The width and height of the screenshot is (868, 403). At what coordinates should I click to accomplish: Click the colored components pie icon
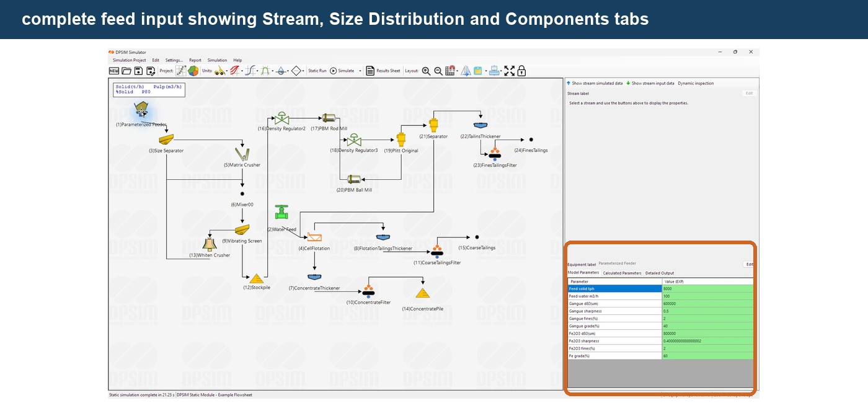(193, 71)
